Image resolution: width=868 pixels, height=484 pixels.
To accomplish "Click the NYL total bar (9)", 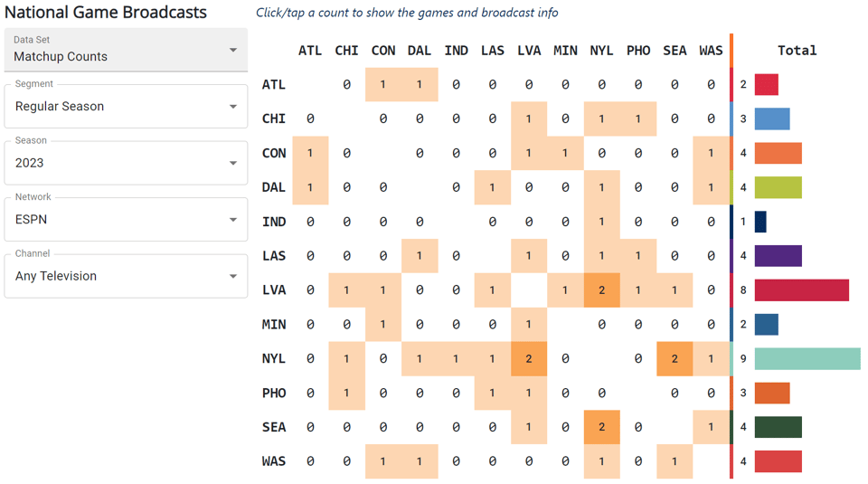I will [807, 358].
